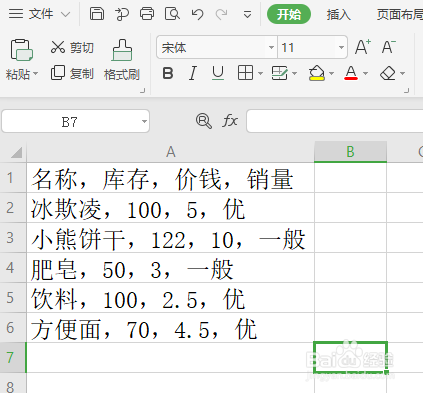Select row 3 header
The width and height of the screenshot is (423, 393).
click(x=13, y=237)
